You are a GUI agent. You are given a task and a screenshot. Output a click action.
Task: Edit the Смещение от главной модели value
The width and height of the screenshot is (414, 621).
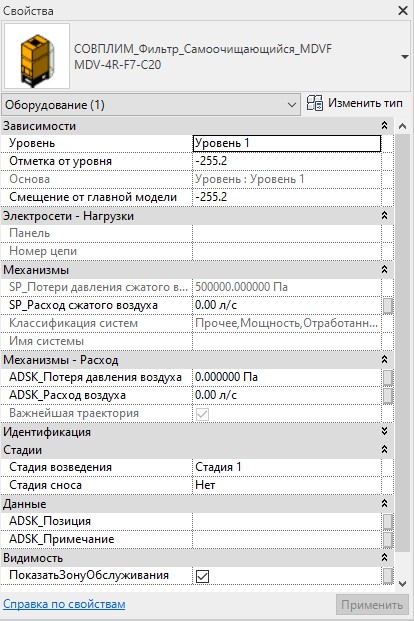(x=287, y=197)
